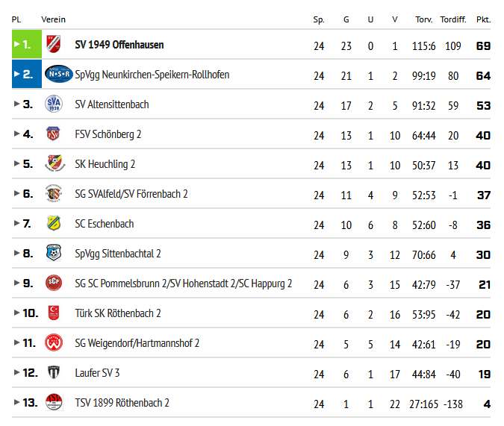Viewport: 504px width, 426px height.
Task: Click the Tordiff. column header
Action: point(452,19)
